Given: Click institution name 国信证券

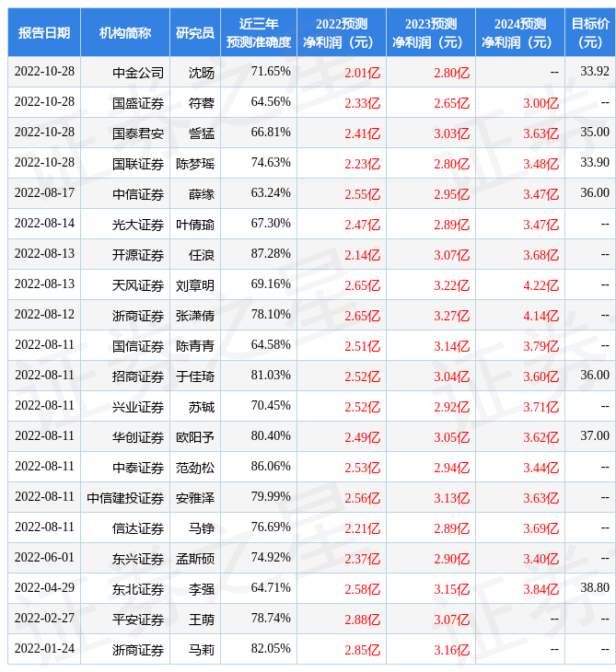Looking at the screenshot, I should 138,346.
